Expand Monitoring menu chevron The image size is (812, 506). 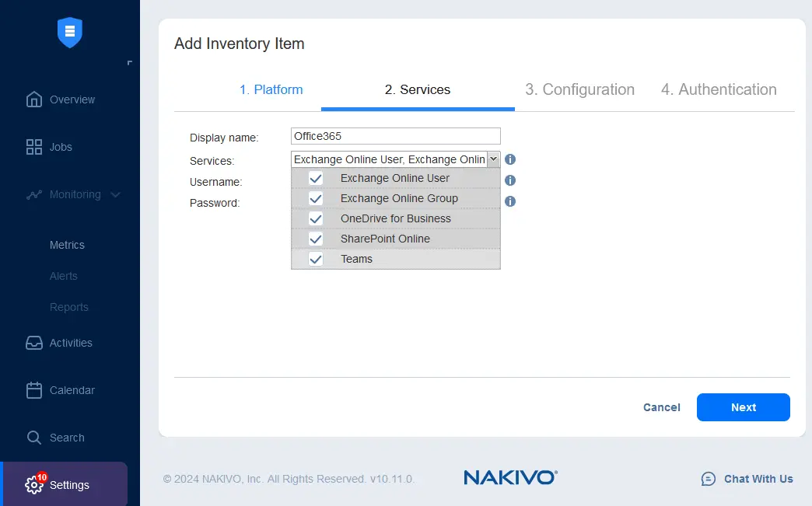pyautogui.click(x=115, y=194)
